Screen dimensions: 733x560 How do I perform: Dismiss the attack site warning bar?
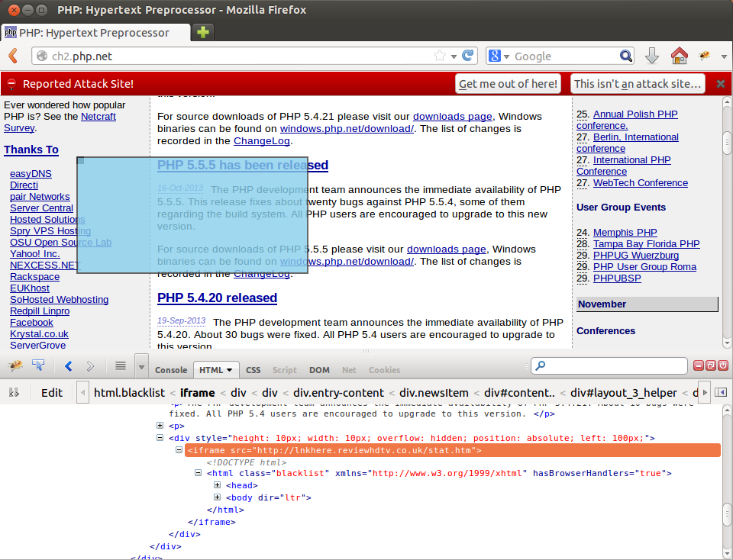pyautogui.click(x=721, y=84)
